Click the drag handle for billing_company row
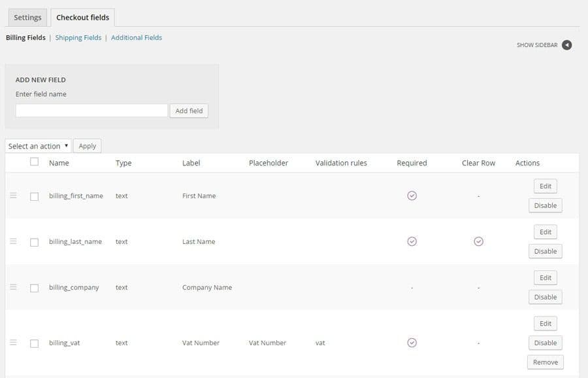 click(13, 287)
